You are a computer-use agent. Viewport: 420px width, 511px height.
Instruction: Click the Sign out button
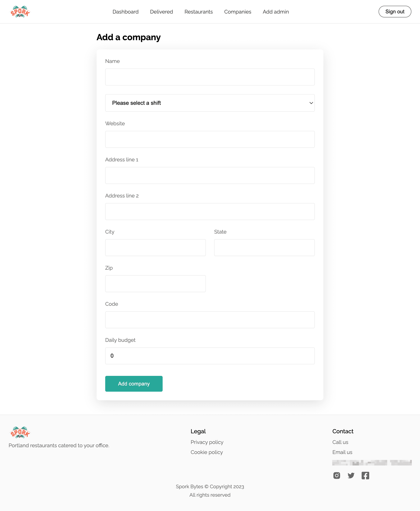pyautogui.click(x=394, y=11)
